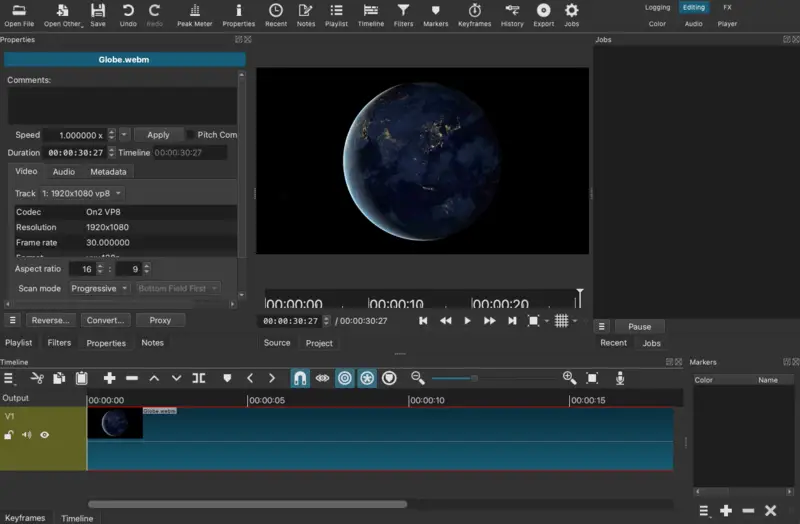The height and width of the screenshot is (524, 800).
Task: Show the Timeline toolbar icon
Action: 370,15
